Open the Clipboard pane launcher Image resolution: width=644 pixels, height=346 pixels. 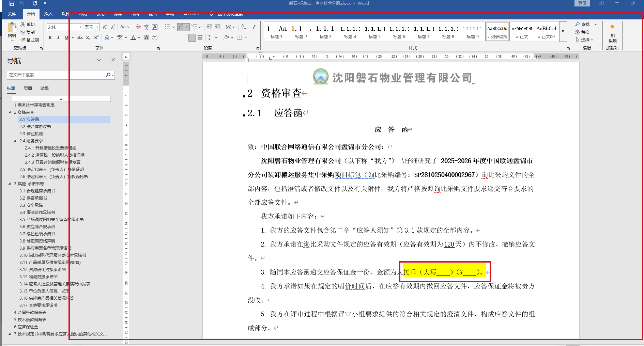[x=41, y=49]
